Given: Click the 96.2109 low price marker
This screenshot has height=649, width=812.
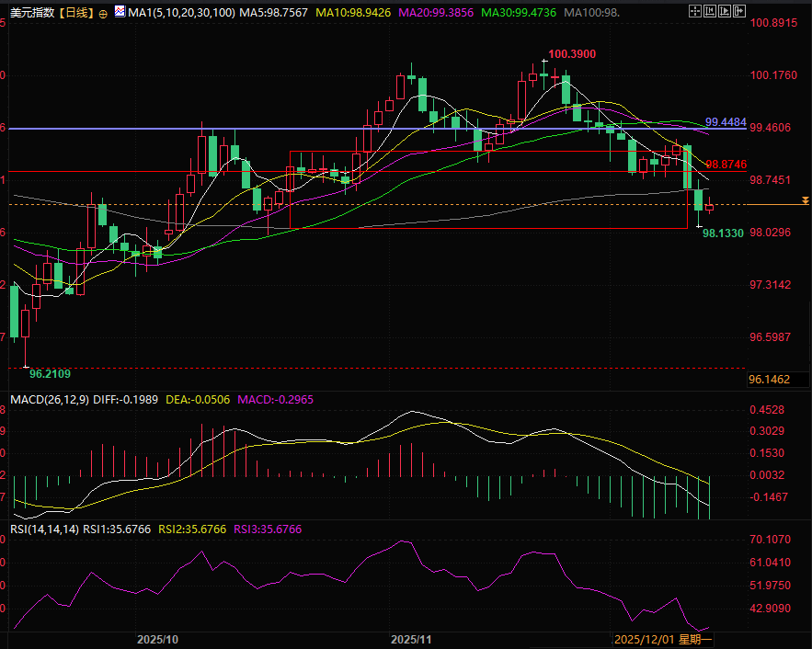Looking at the screenshot, I should pyautogui.click(x=50, y=373).
